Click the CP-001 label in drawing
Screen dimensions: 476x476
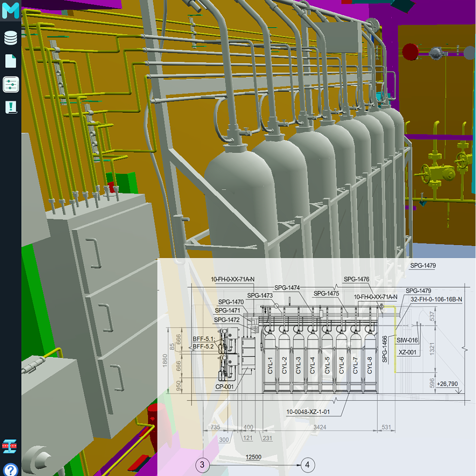[x=224, y=387]
